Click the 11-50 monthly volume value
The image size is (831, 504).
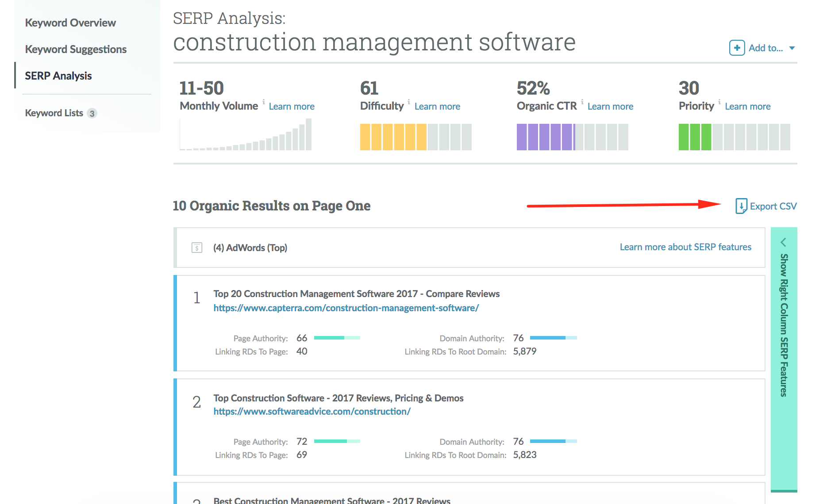point(201,88)
